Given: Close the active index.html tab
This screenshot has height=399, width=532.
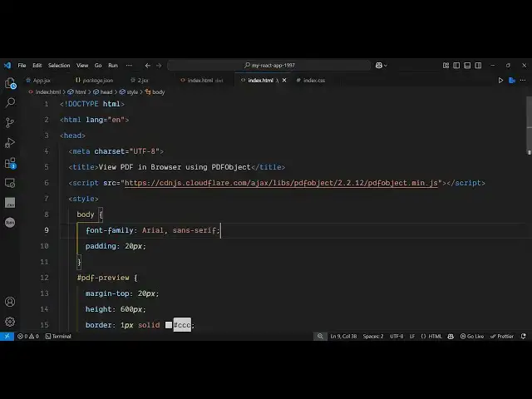Looking at the screenshot, I should click(x=284, y=81).
